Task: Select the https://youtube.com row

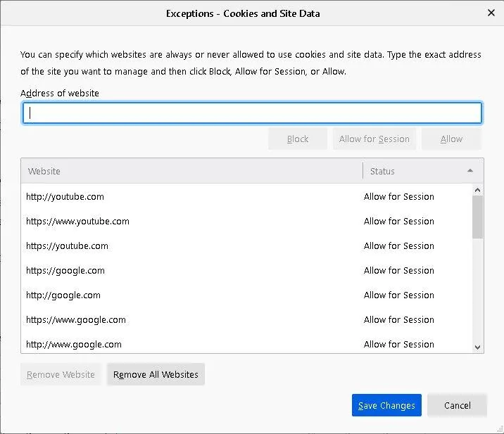Action: pyautogui.click(x=246, y=246)
